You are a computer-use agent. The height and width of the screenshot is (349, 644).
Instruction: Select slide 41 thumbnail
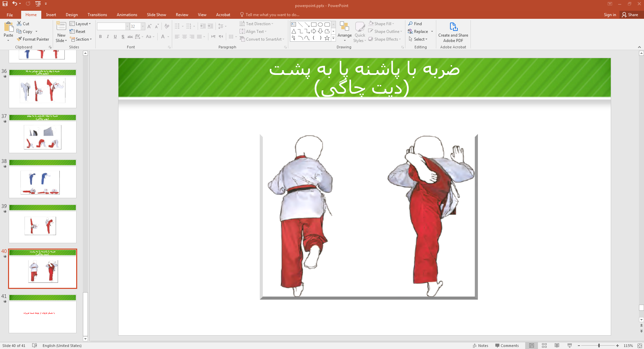pos(43,314)
